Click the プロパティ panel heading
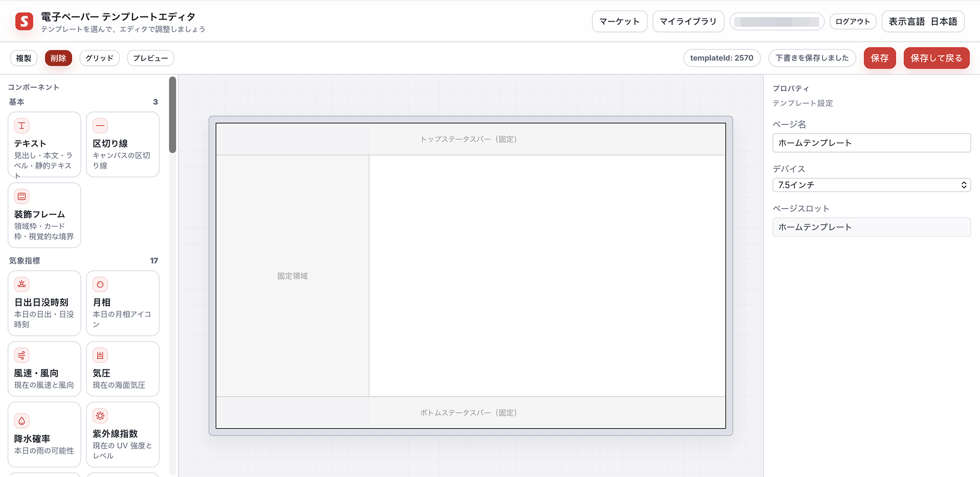Screen dimensions: 980x477 [x=791, y=89]
